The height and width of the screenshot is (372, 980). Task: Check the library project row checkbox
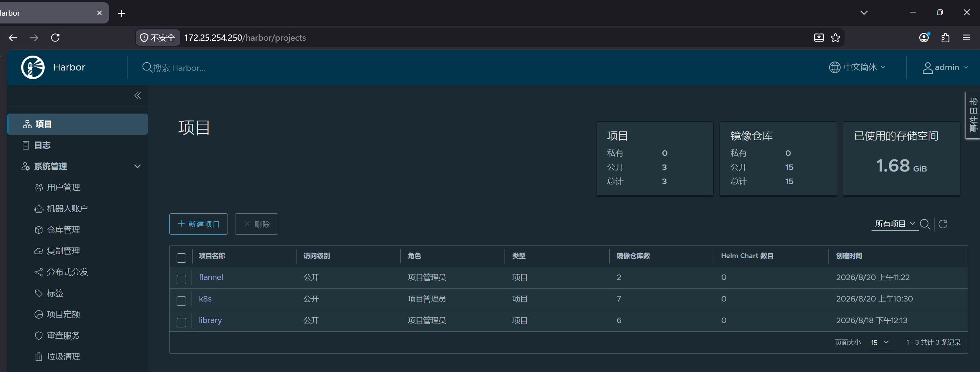click(181, 322)
